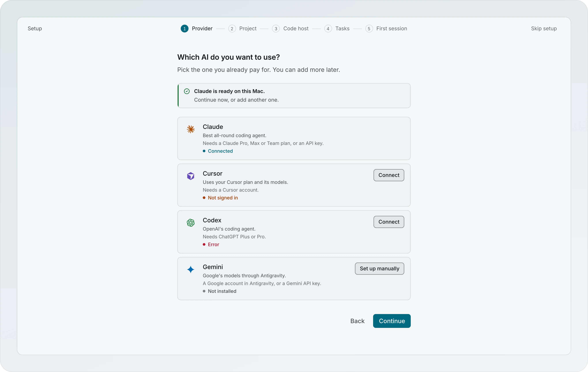
Task: Click "Uses your Cursor plan and its models."
Action: pyautogui.click(x=245, y=182)
